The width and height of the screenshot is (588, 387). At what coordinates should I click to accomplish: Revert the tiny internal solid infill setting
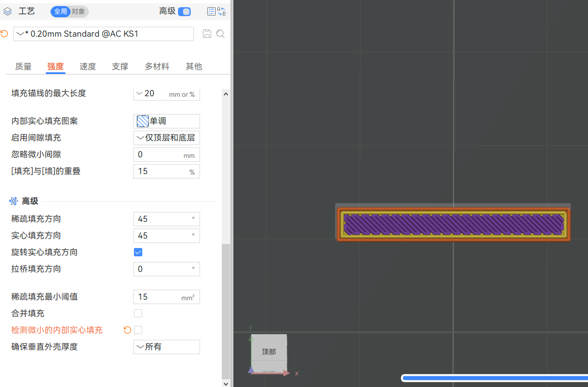(127, 330)
